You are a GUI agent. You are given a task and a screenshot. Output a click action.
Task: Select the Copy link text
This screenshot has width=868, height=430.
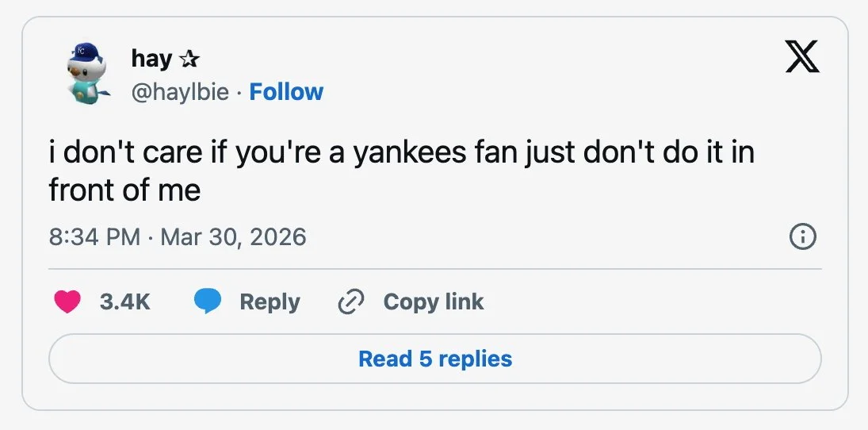click(433, 302)
